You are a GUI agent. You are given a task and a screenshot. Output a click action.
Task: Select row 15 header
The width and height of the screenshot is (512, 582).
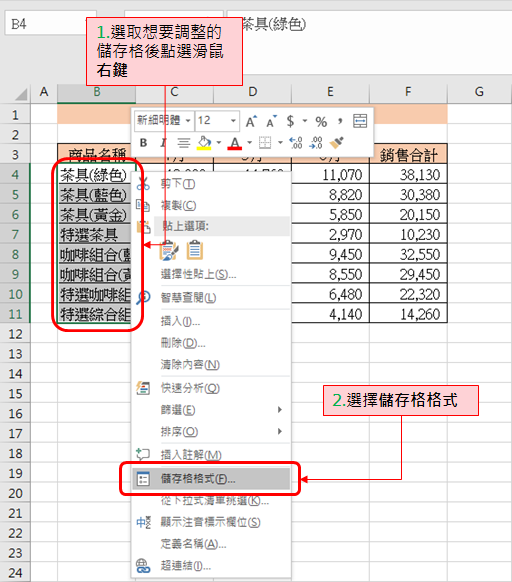click(15, 394)
